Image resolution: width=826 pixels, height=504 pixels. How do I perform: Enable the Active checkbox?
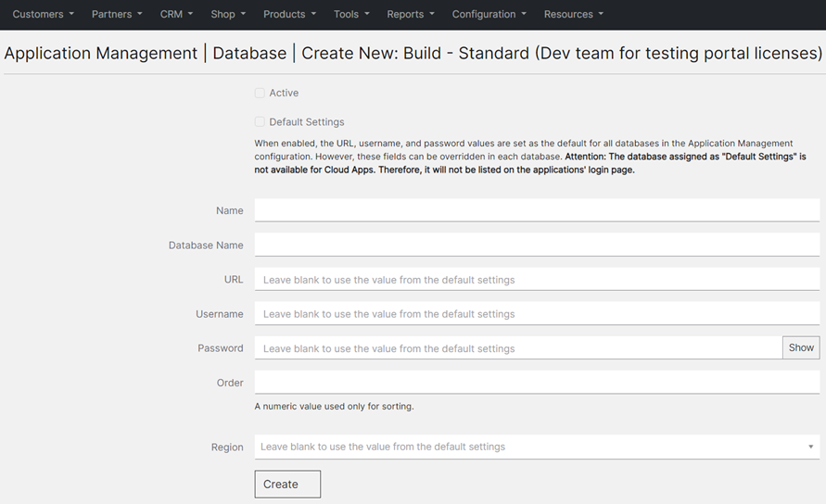pos(260,94)
